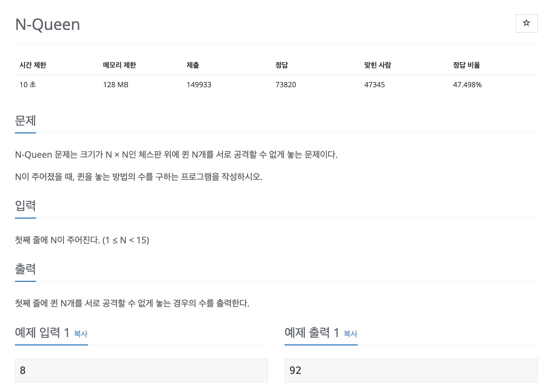The height and width of the screenshot is (392, 547).
Task: Click the 입력 section heading
Action: [25, 206]
